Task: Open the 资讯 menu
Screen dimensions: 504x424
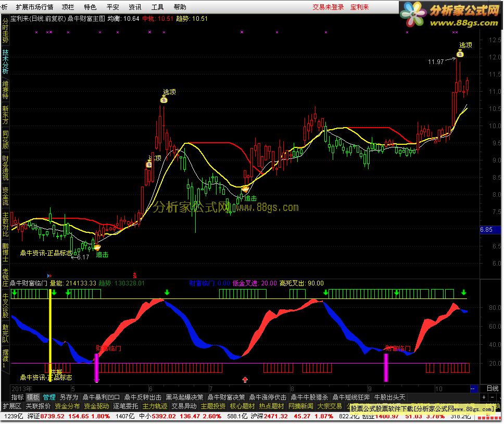Action: [x=135, y=7]
